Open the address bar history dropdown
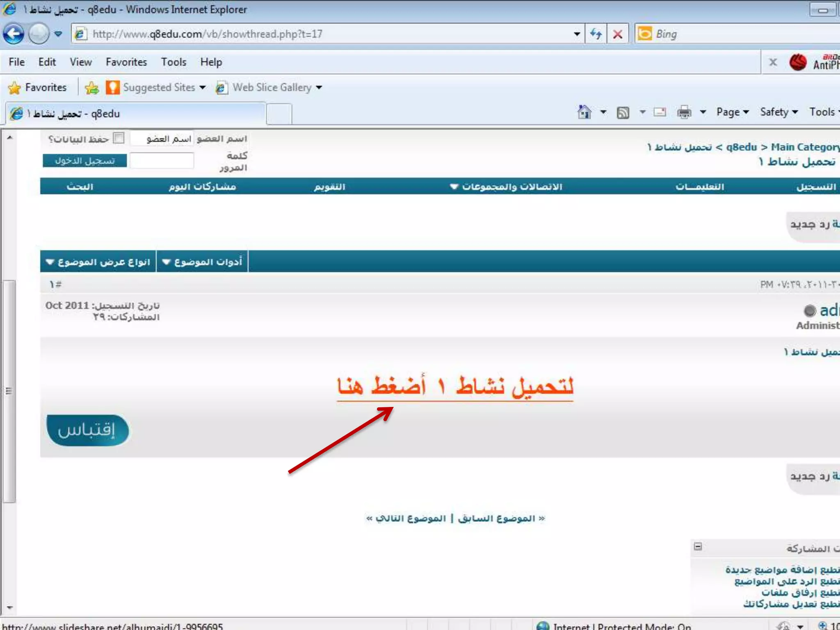This screenshot has height=630, width=840. (x=577, y=34)
